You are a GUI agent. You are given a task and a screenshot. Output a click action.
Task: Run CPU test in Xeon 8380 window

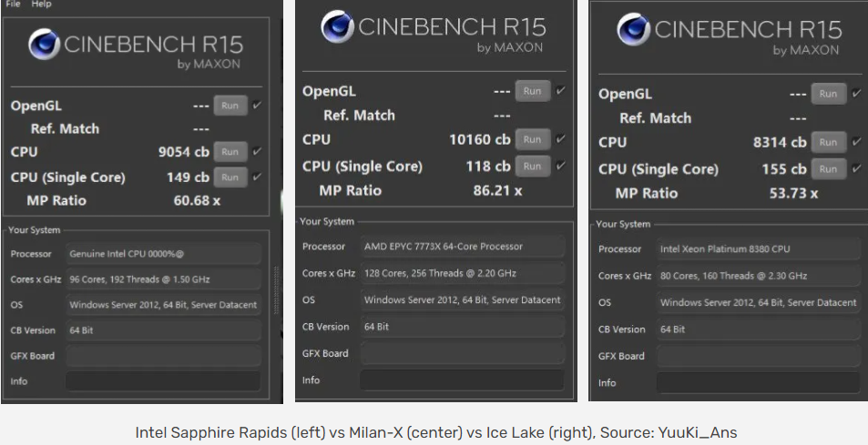829,142
